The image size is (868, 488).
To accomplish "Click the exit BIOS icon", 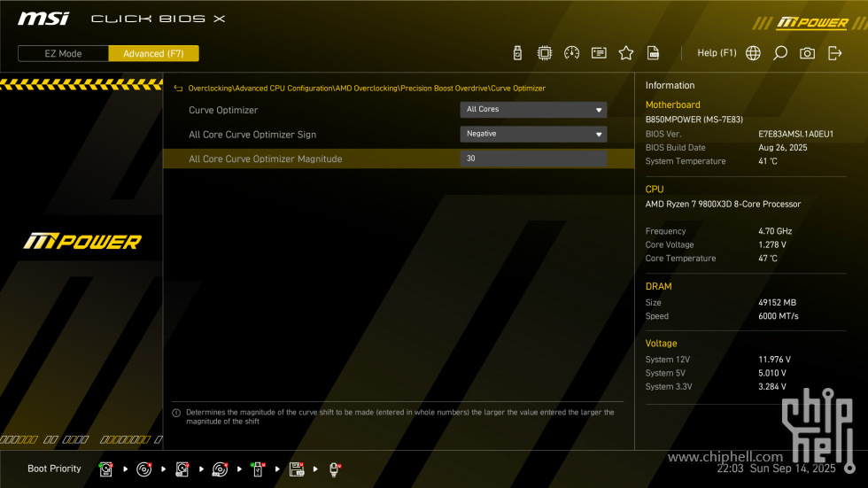I will click(x=834, y=53).
